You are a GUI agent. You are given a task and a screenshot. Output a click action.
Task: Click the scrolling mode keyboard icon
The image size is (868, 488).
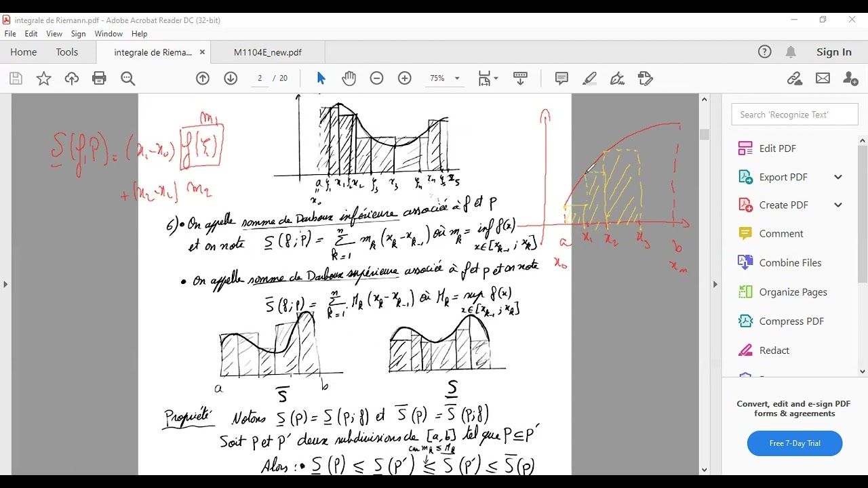tap(521, 79)
